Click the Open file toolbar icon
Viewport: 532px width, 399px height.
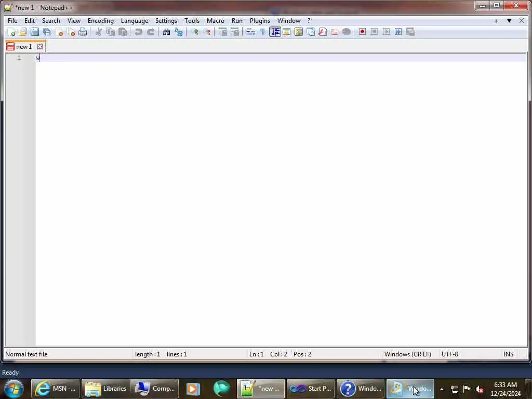click(x=23, y=32)
